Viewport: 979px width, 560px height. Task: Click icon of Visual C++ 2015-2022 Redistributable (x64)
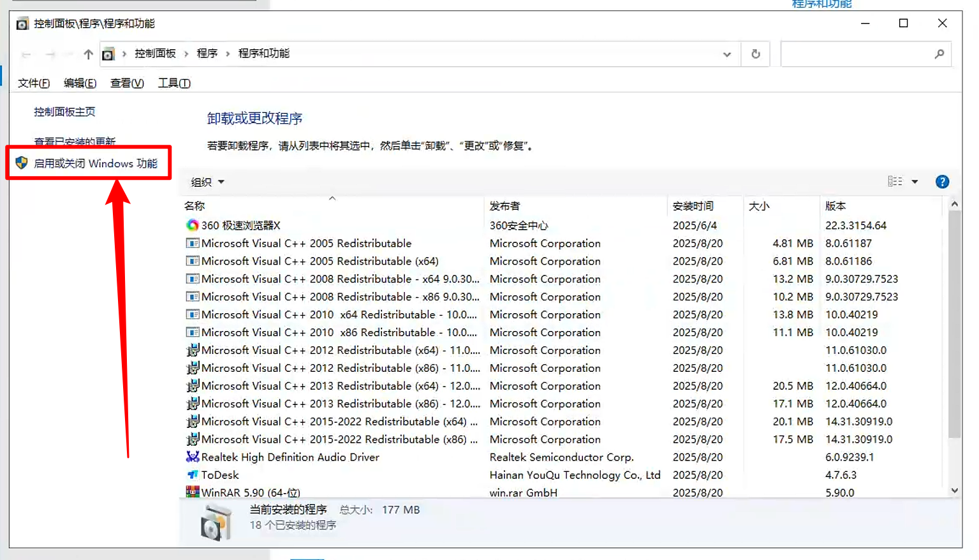192,422
